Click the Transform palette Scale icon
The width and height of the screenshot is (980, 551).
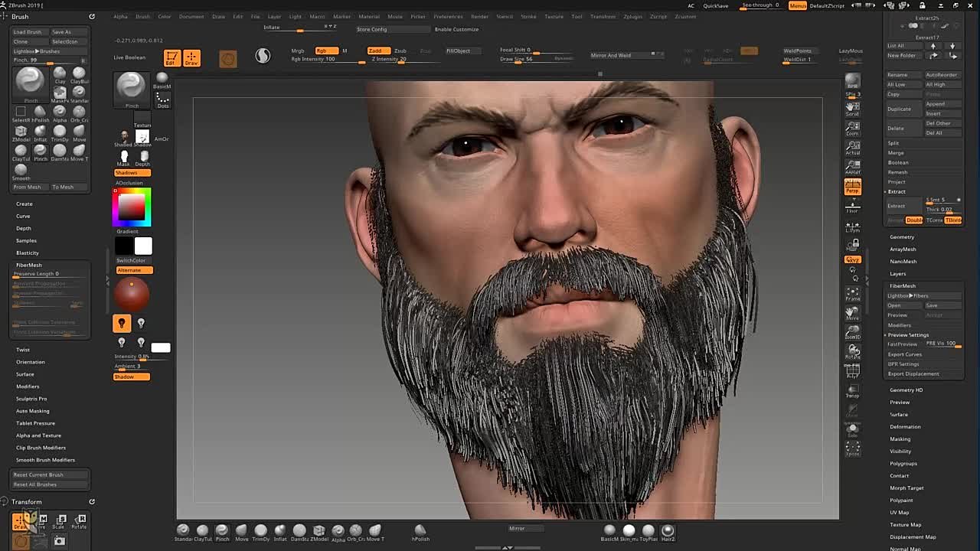tap(60, 522)
